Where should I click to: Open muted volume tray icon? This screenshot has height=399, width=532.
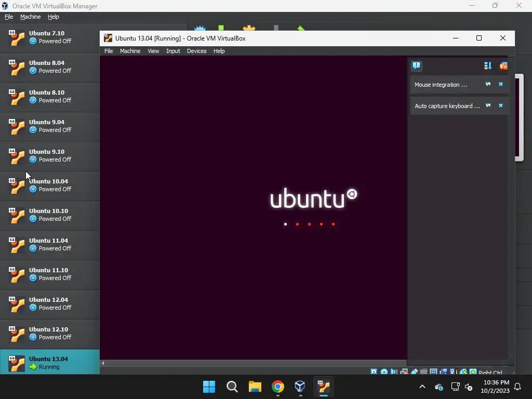[x=469, y=387]
